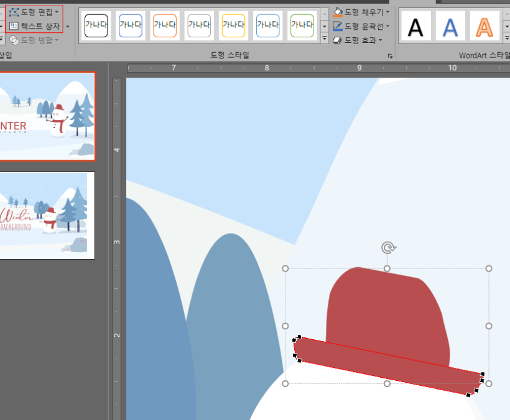Click the shape fill paint bucket icon
510x420 pixels.
click(x=338, y=12)
